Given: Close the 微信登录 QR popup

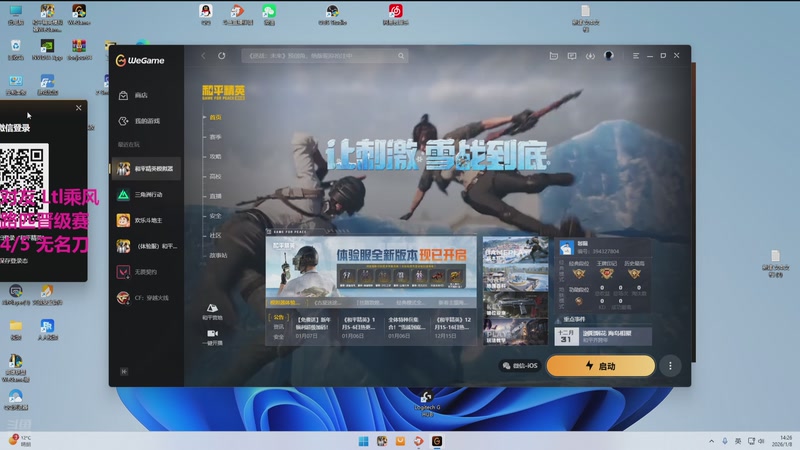Looking at the screenshot, I should 79,108.
